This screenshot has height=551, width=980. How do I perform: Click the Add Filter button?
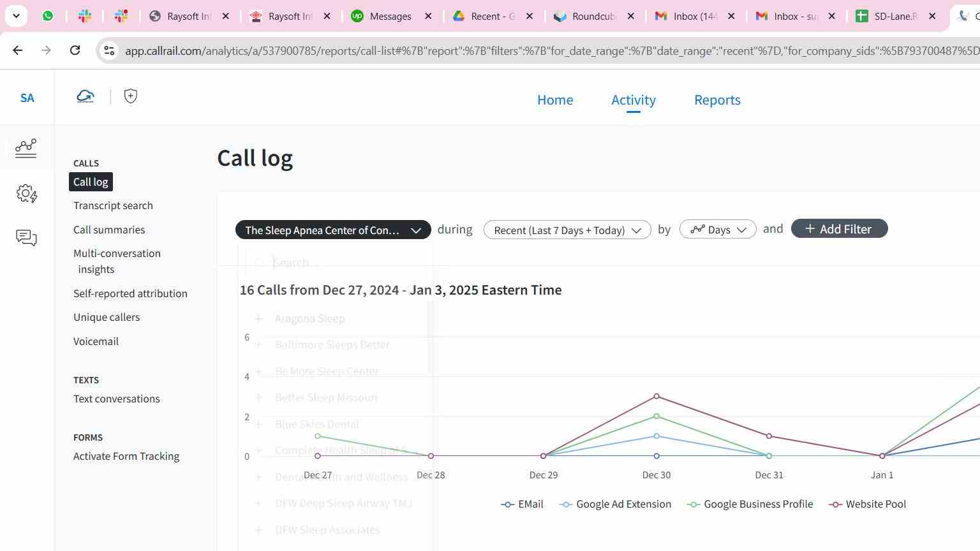[x=839, y=228]
